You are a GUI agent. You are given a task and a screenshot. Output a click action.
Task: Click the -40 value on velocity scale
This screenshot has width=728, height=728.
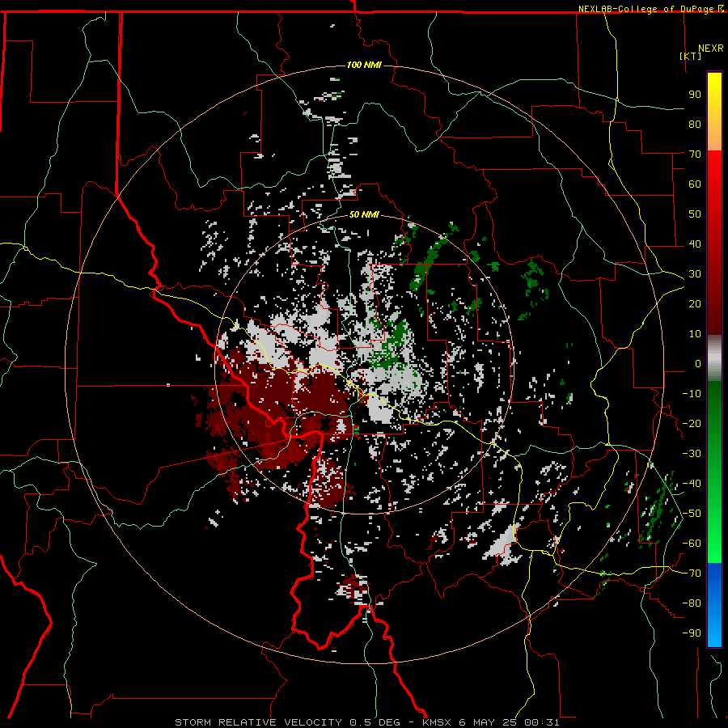click(692, 484)
